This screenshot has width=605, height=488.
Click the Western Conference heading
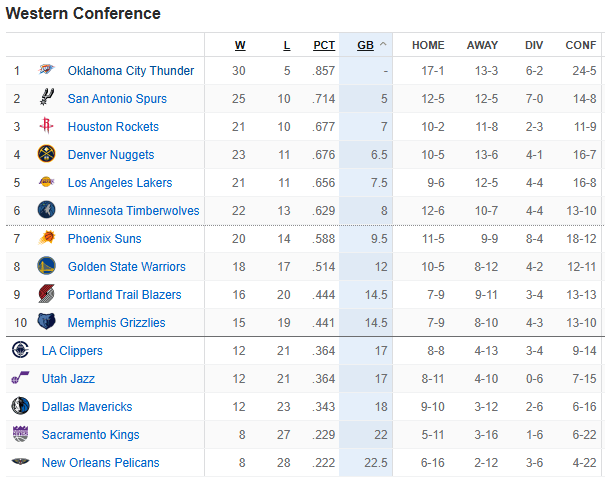tap(83, 14)
